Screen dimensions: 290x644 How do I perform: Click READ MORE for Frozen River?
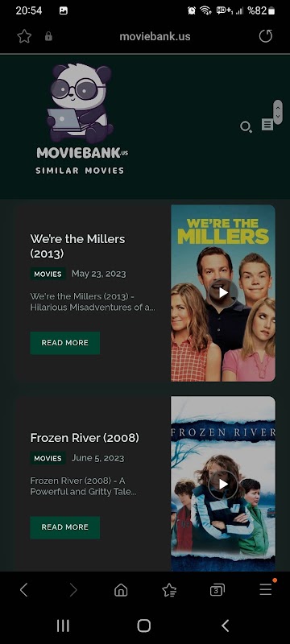coord(65,527)
